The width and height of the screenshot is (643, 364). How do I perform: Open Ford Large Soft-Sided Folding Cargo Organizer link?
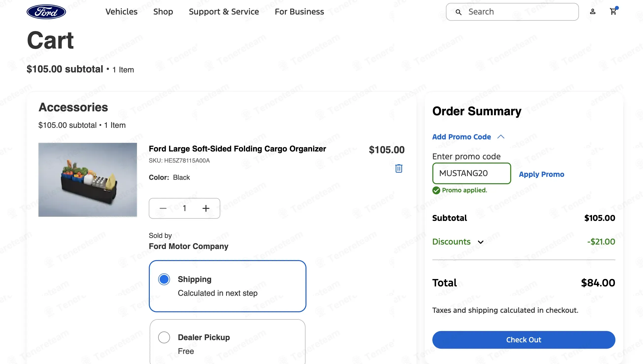[x=237, y=149]
